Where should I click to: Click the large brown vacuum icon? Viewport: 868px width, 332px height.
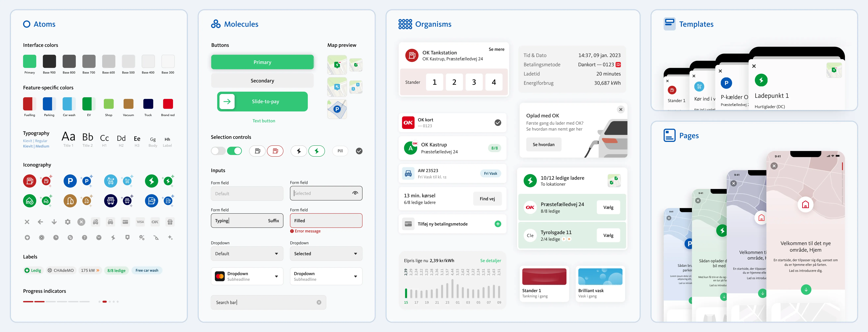tap(70, 201)
